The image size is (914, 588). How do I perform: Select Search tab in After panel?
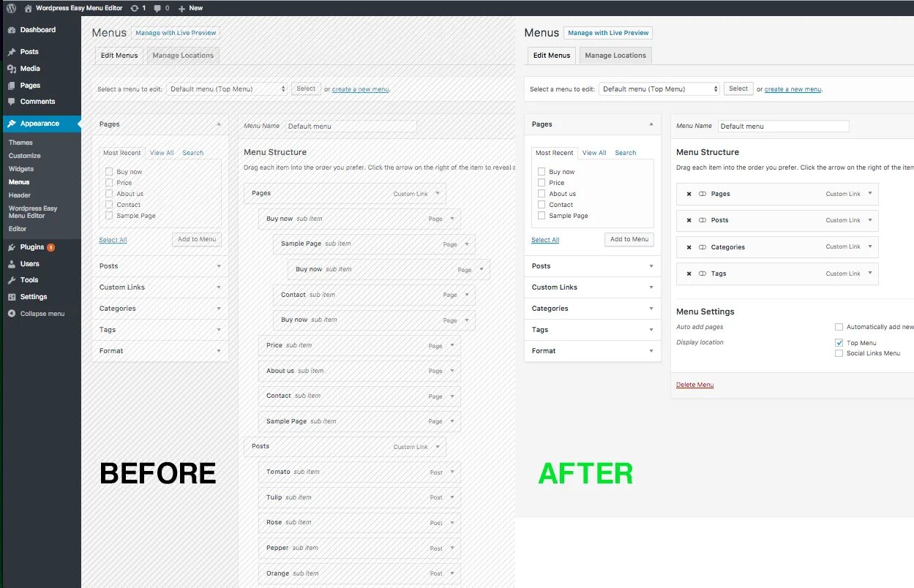pos(626,153)
